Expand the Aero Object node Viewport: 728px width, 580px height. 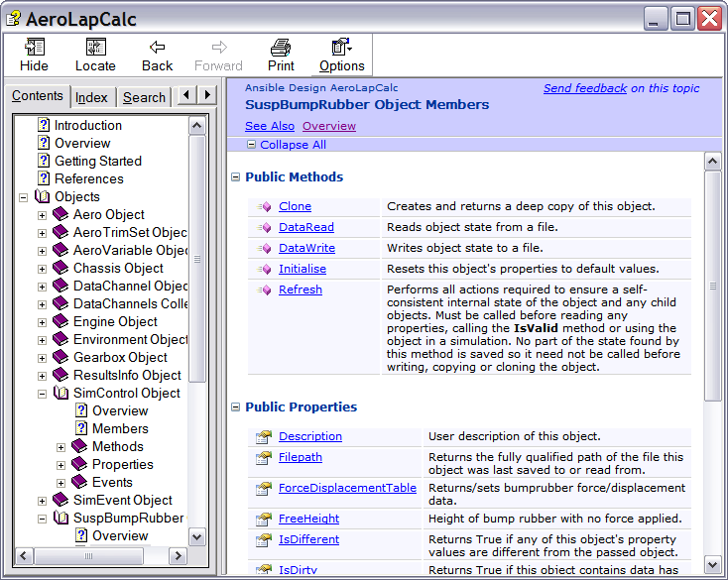click(x=43, y=215)
